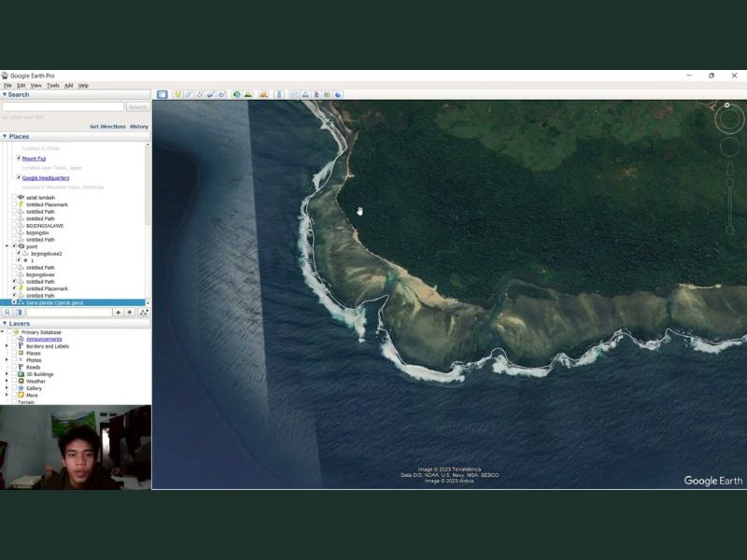The image size is (747, 560).
Task: Open the Add menu
Action: point(68,85)
